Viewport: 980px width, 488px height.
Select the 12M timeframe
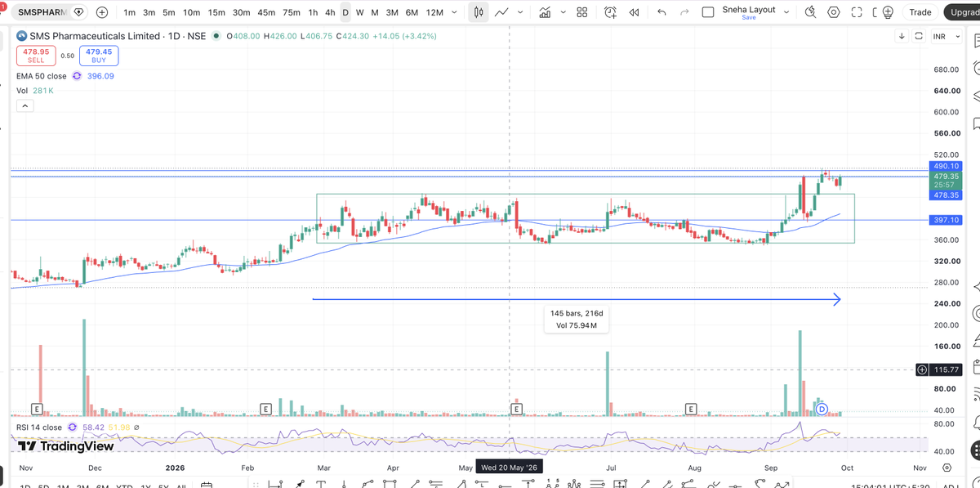tap(435, 12)
